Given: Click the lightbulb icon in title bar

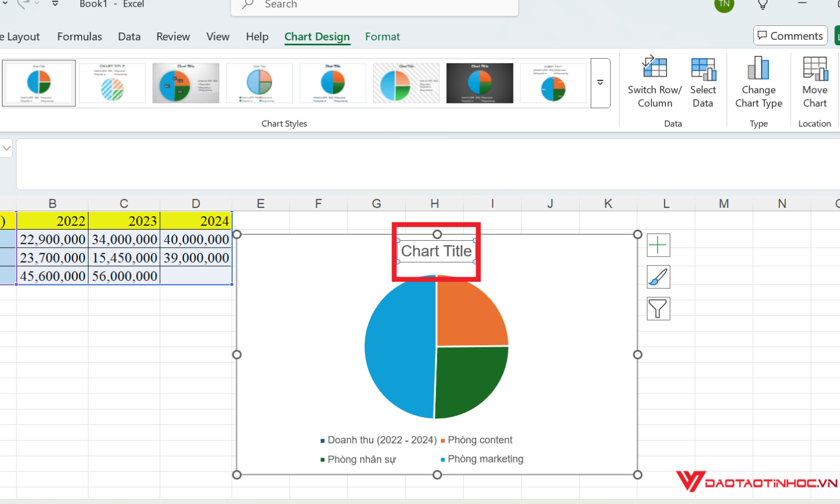Looking at the screenshot, I should tap(763, 4).
